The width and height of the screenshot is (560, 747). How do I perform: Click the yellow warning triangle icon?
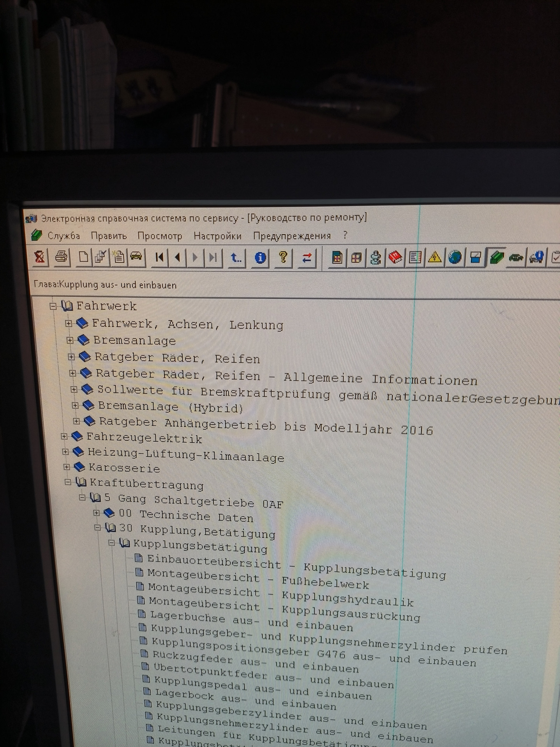[x=434, y=258]
